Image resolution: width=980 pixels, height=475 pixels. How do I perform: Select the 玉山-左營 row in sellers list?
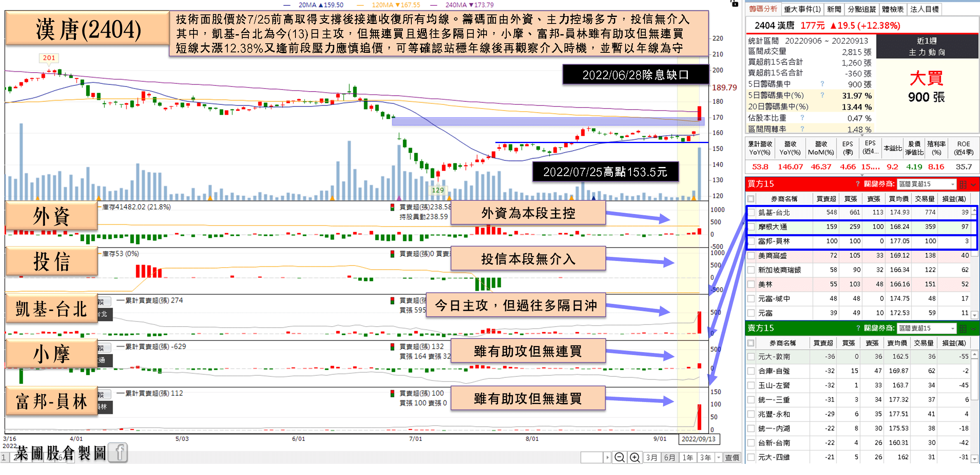[x=857, y=385]
